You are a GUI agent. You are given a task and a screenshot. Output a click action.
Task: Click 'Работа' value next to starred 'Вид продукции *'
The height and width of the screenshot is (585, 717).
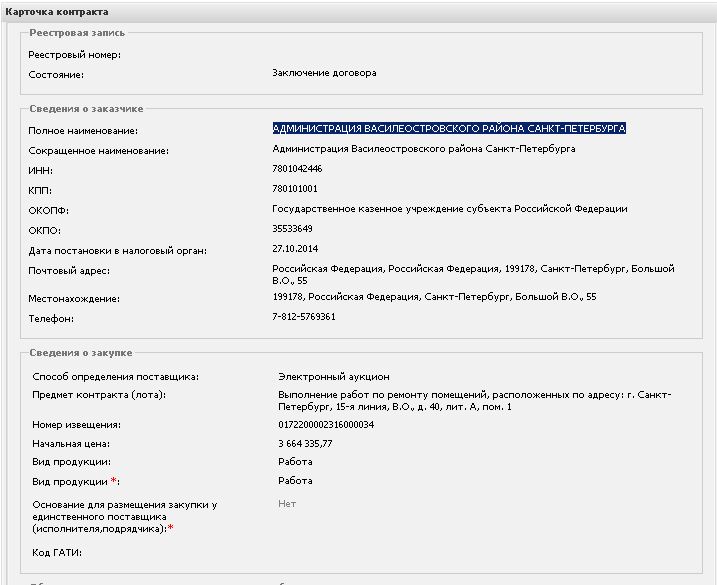(x=295, y=481)
